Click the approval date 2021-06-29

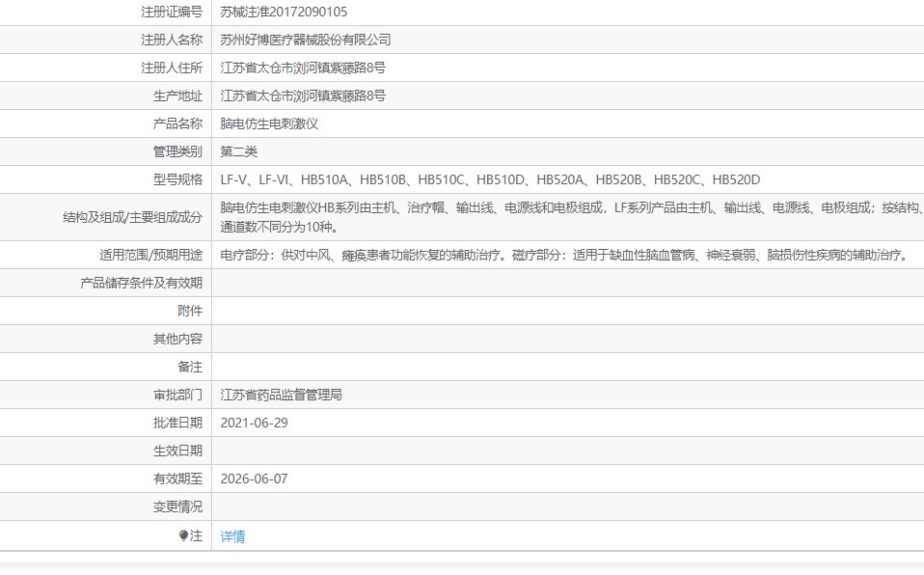[254, 423]
